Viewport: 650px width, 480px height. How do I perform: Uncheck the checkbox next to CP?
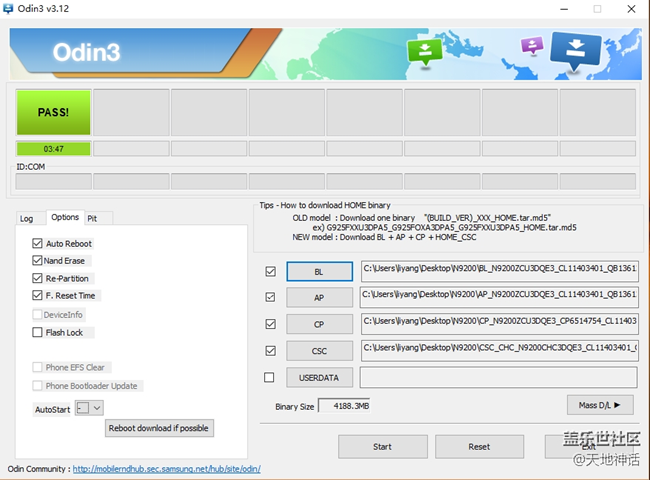click(270, 324)
